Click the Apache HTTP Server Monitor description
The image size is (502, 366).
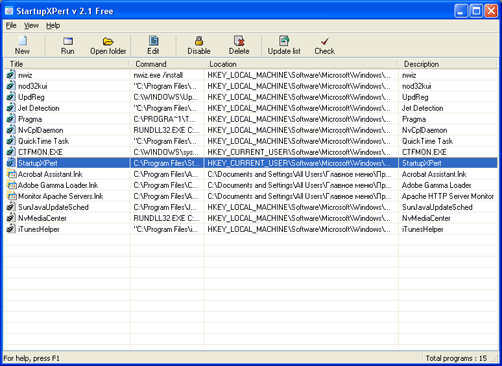pyautogui.click(x=448, y=196)
